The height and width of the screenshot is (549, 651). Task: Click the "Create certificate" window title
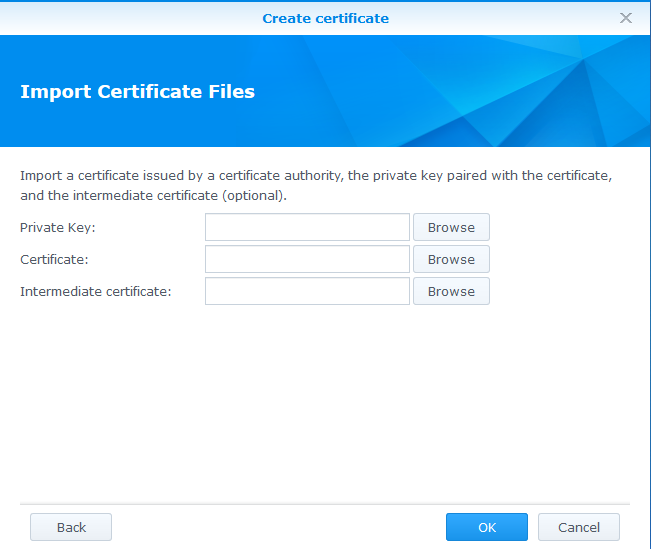pyautogui.click(x=325, y=18)
